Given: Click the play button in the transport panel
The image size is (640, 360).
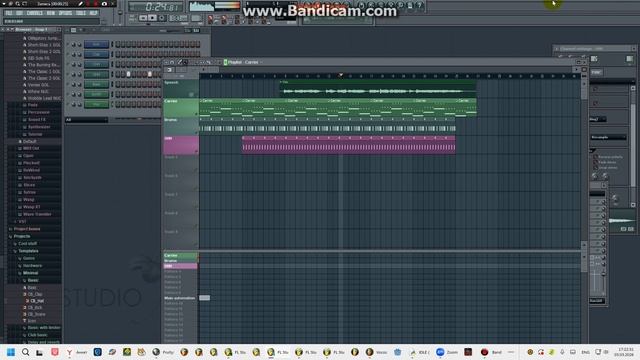Looking at the screenshot, I should point(143,18).
